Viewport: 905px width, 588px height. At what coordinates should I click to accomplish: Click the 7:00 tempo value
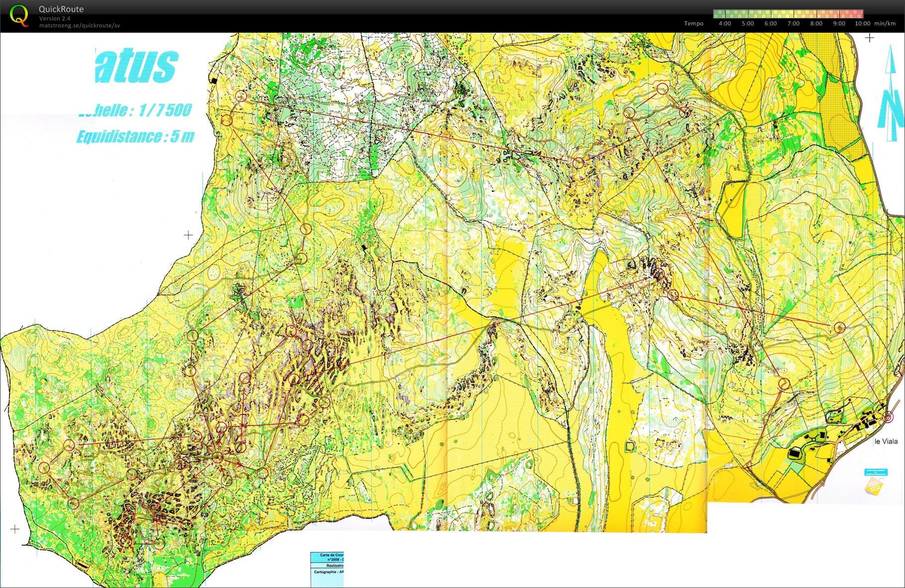coord(793,23)
